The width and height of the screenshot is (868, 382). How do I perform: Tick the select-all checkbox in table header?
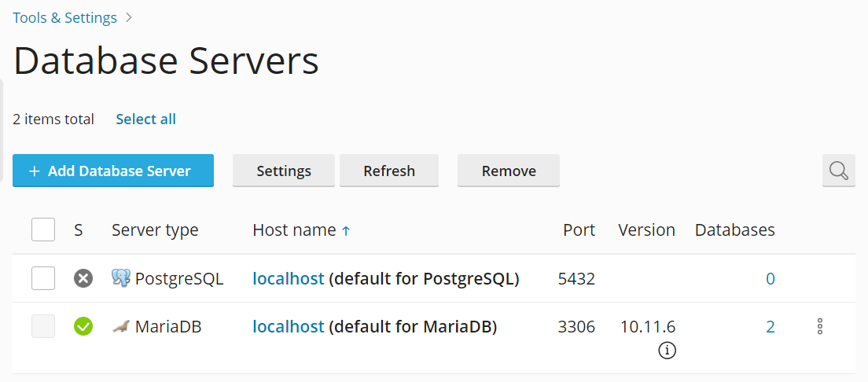tap(43, 230)
